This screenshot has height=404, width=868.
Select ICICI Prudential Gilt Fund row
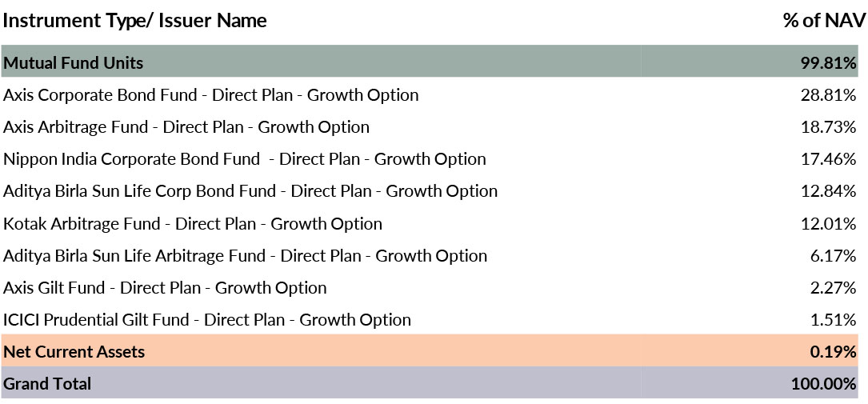click(x=207, y=320)
